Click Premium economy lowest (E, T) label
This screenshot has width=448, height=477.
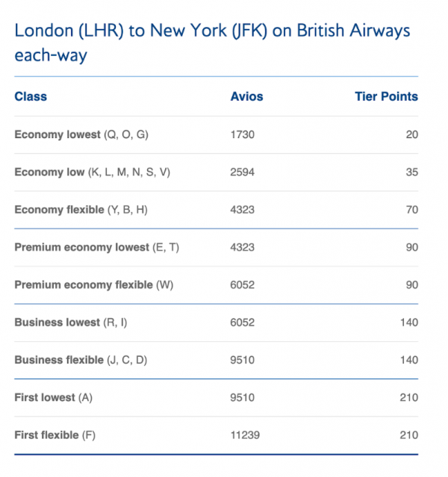tap(95, 247)
